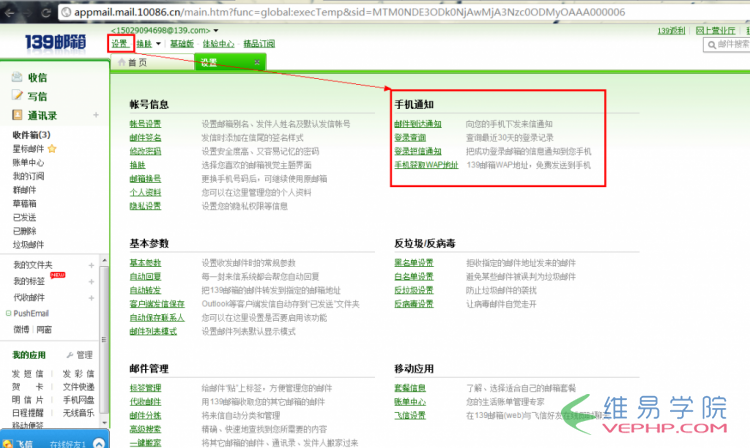Screen dimensions: 750x448
Task: Open the 邮件签名 settings link
Action: coord(145,138)
